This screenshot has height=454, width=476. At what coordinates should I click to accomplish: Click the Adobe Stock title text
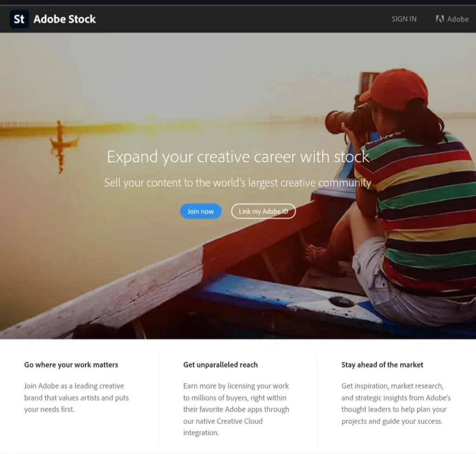click(65, 19)
